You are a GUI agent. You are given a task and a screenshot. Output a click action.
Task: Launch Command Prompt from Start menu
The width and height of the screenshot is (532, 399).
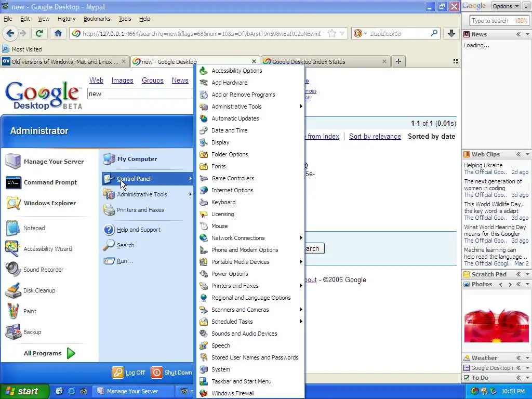(x=50, y=182)
